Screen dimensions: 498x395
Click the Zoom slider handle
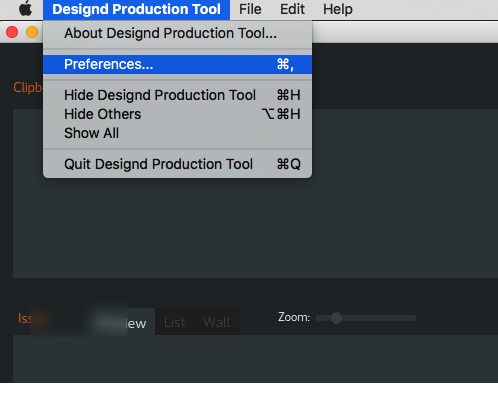336,318
